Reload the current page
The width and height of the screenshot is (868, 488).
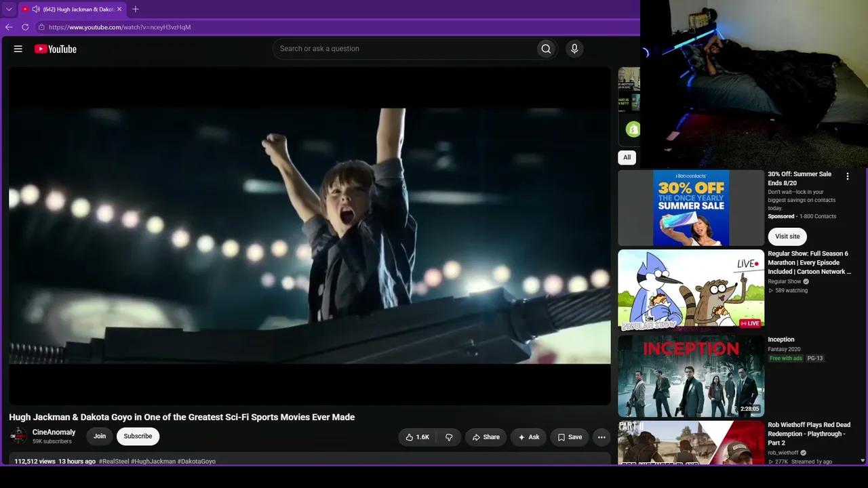[x=25, y=27]
